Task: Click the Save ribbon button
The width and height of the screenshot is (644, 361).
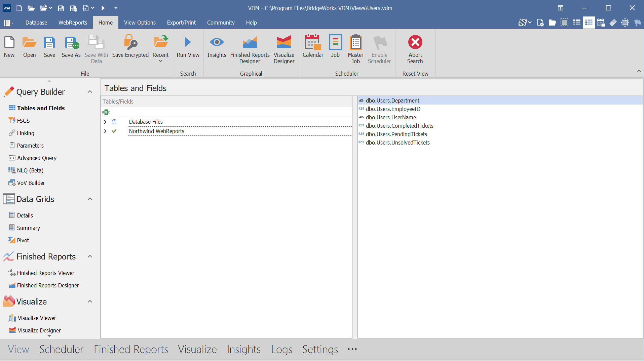Action: click(49, 47)
